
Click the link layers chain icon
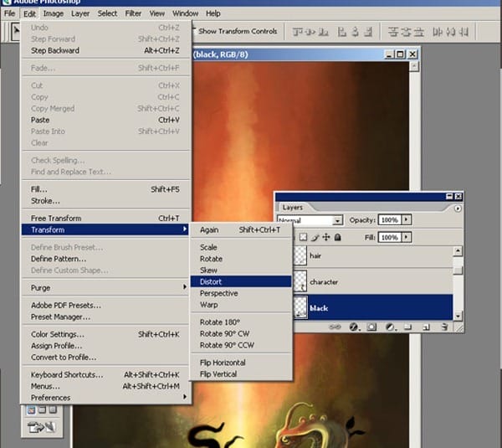pos(336,327)
